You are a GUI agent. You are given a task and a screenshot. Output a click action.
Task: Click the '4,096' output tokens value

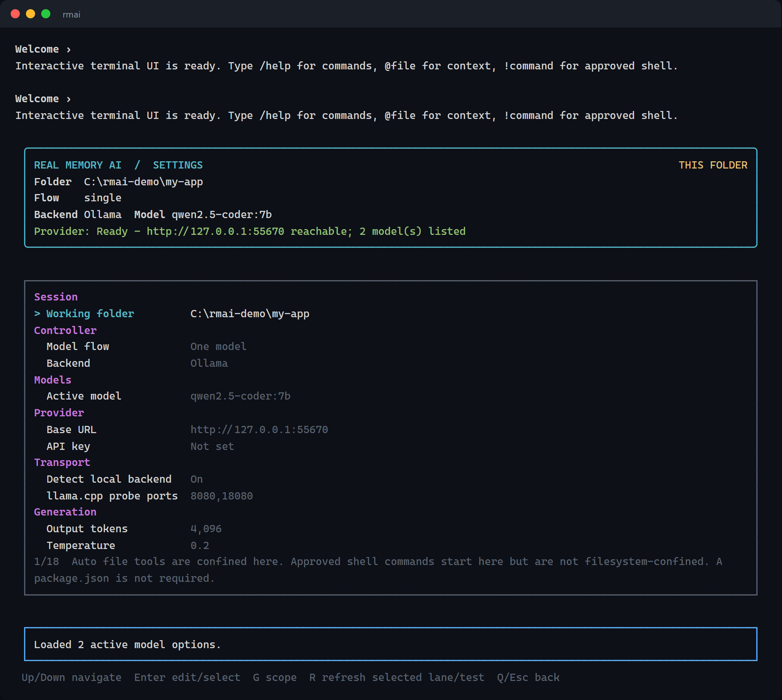coord(206,529)
